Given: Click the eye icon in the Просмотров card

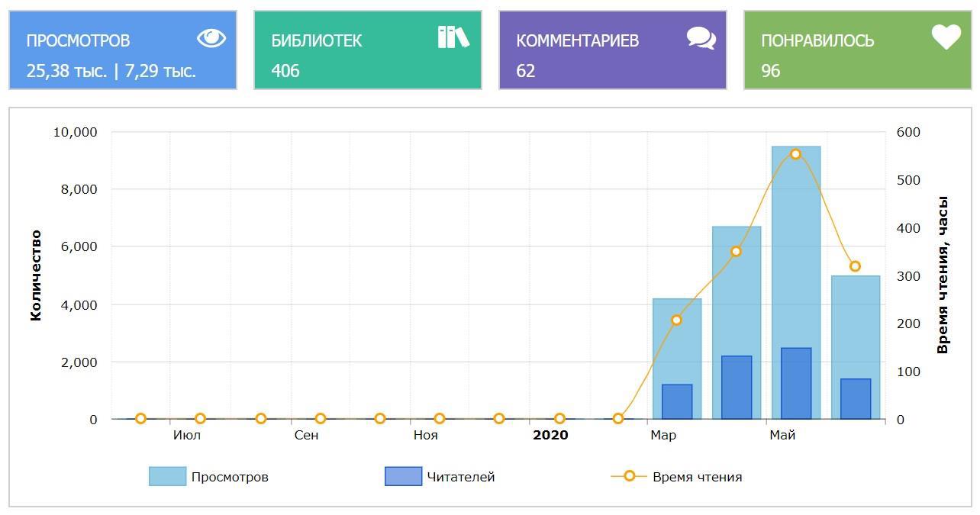Looking at the screenshot, I should pyautogui.click(x=211, y=38).
